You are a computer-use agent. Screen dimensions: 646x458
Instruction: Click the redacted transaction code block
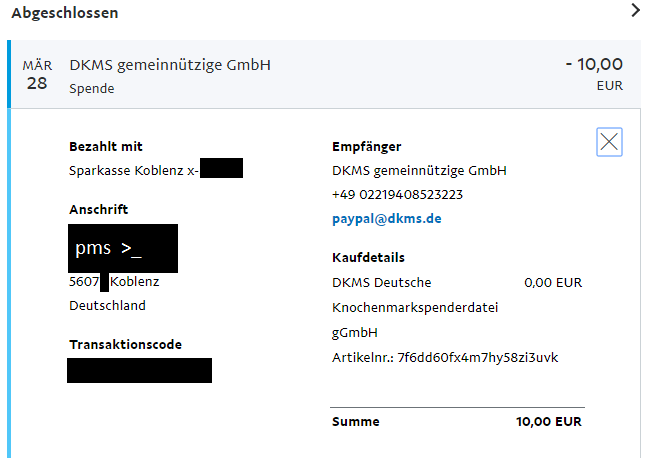(x=139, y=370)
